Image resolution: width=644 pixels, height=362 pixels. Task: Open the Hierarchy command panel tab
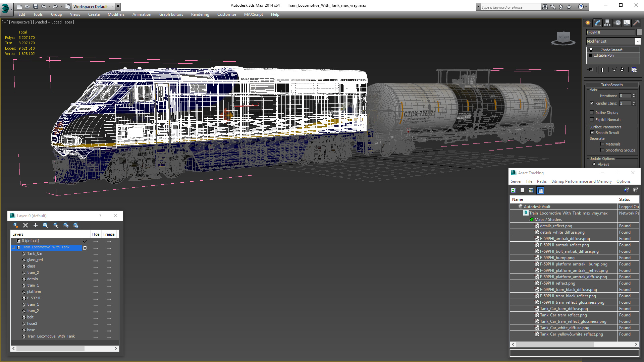click(607, 23)
